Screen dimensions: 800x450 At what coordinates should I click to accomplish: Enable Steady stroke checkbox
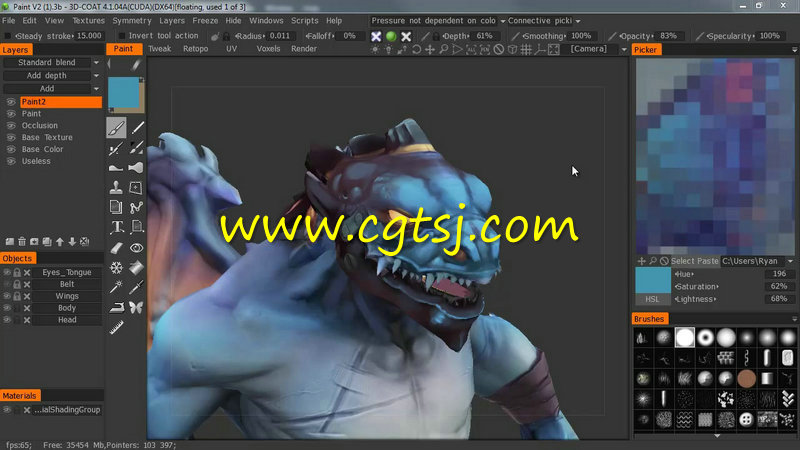[x=8, y=36]
